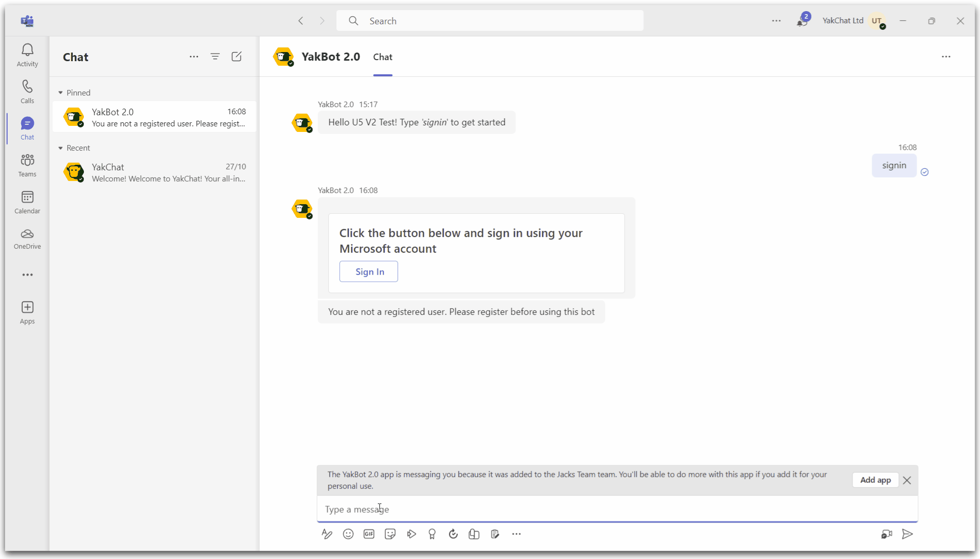This screenshot has height=559, width=980.
Task: Expand the Pinned chats section
Action: pyautogui.click(x=61, y=92)
